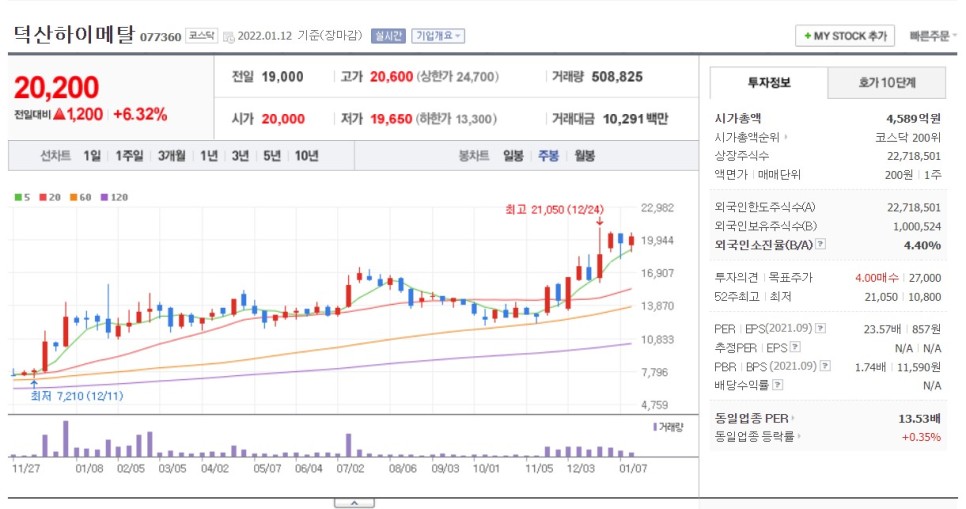Screen dimensions: 966x509
Task: Click stock code 077360
Action: tap(160, 37)
